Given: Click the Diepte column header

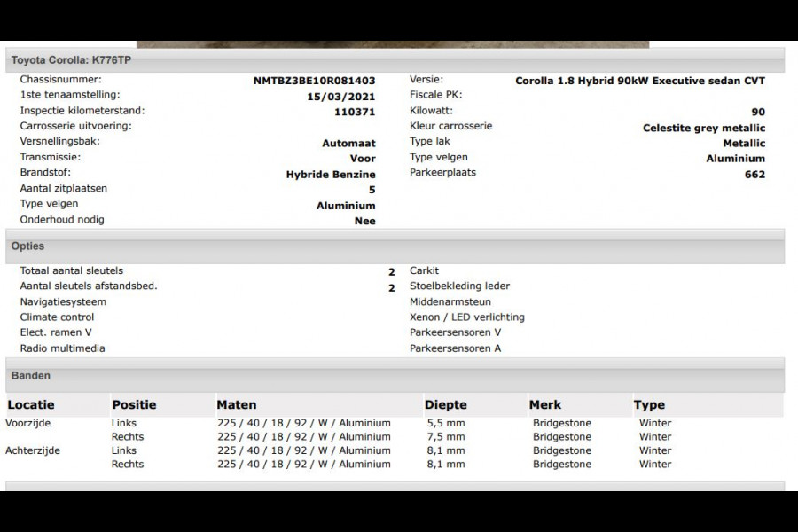Looking at the screenshot, I should point(446,404).
